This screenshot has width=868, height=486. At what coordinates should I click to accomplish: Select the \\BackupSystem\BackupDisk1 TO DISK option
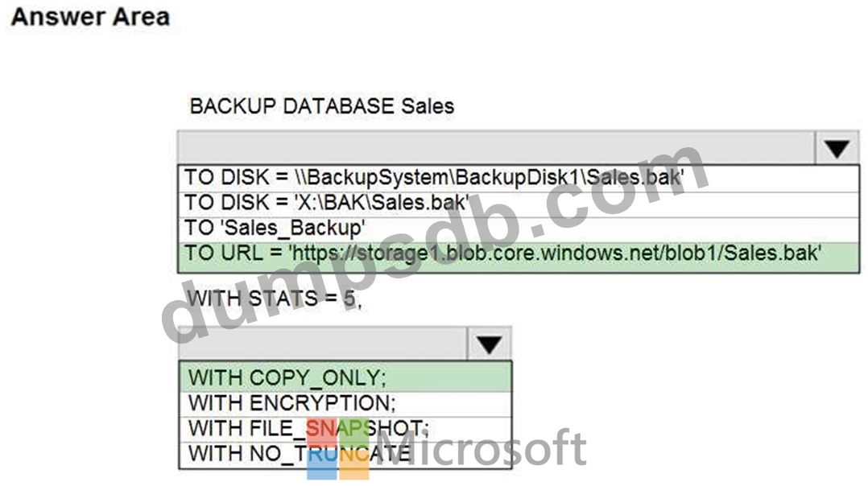point(435,177)
